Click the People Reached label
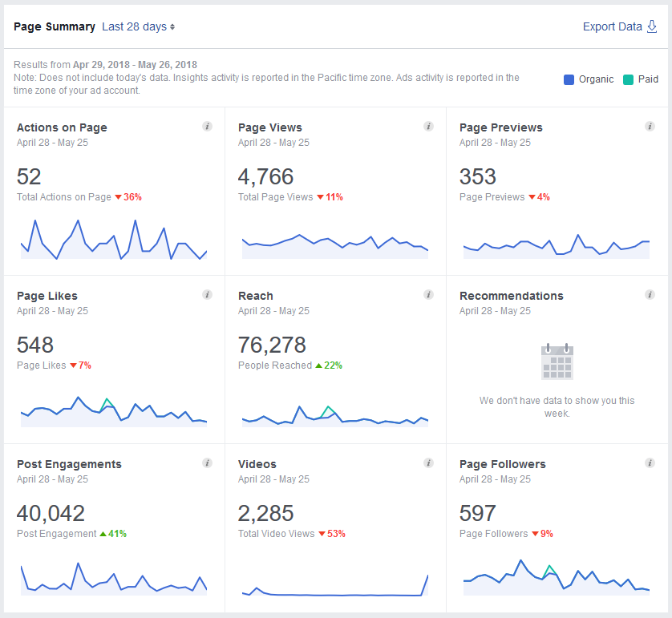Viewport: 672px width, 618px height. pos(275,366)
